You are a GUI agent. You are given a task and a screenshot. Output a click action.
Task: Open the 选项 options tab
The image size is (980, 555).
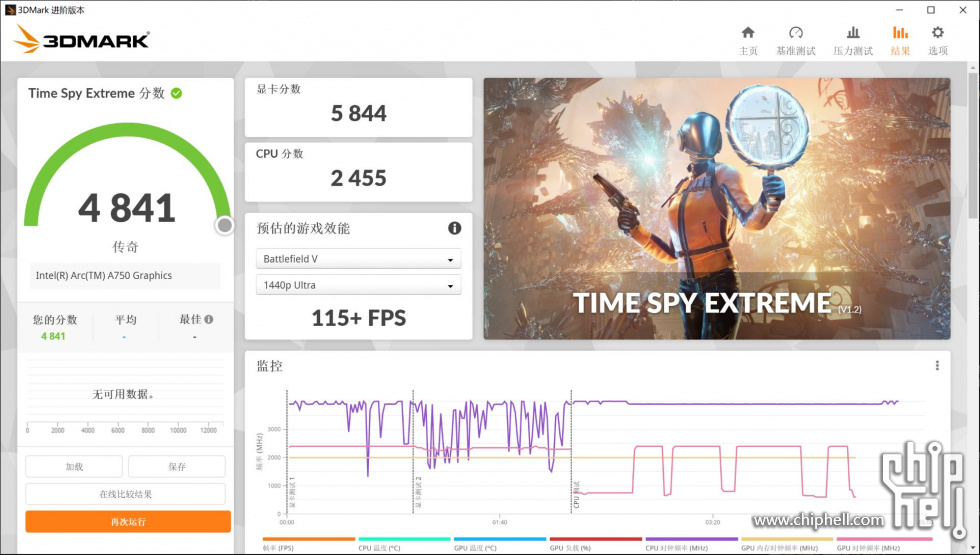(x=938, y=41)
